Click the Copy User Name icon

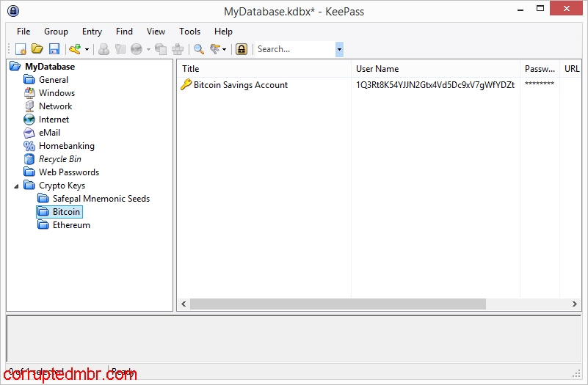(104, 49)
